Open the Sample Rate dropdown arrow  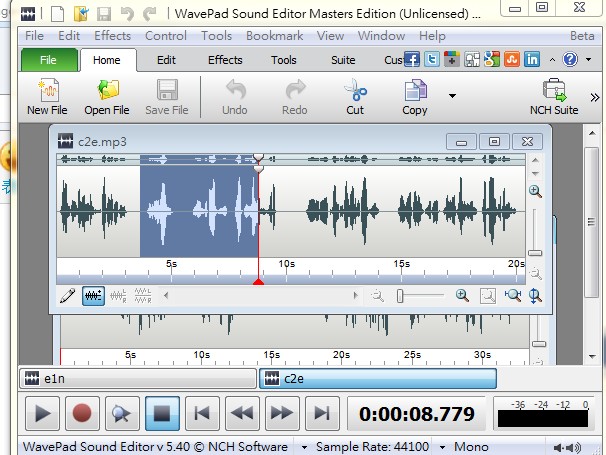point(305,448)
